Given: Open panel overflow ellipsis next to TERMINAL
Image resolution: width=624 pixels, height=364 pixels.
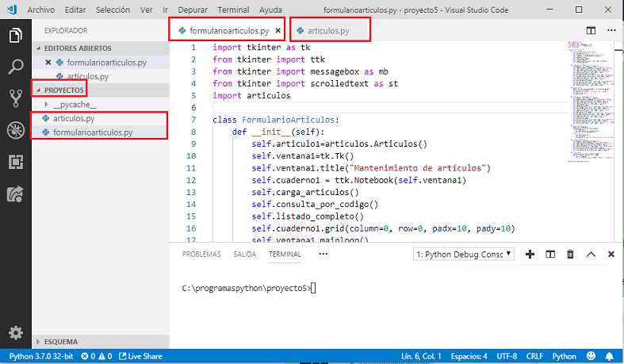Looking at the screenshot, I should (x=323, y=254).
